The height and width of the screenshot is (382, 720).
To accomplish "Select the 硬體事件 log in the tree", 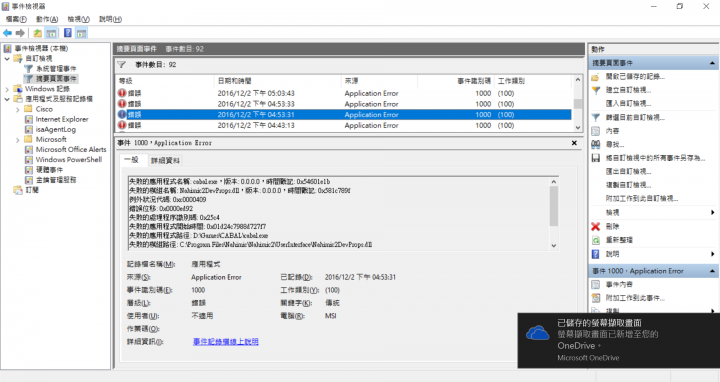I will tap(50, 169).
